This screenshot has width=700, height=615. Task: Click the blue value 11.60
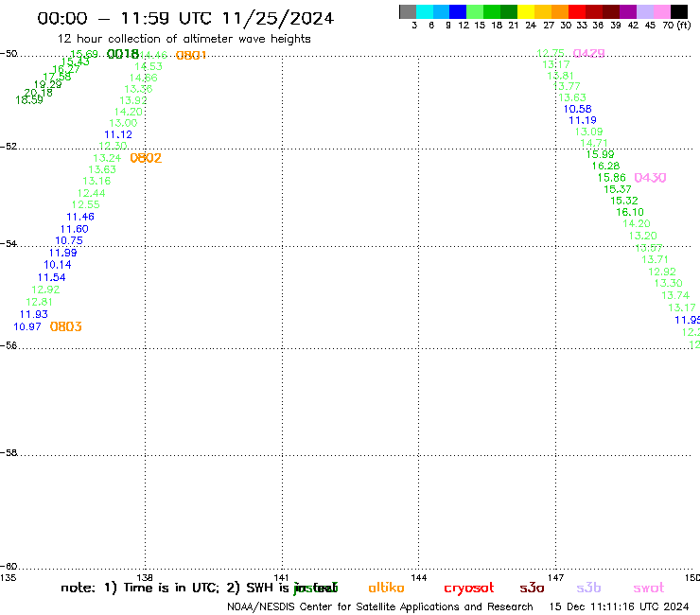point(75,229)
